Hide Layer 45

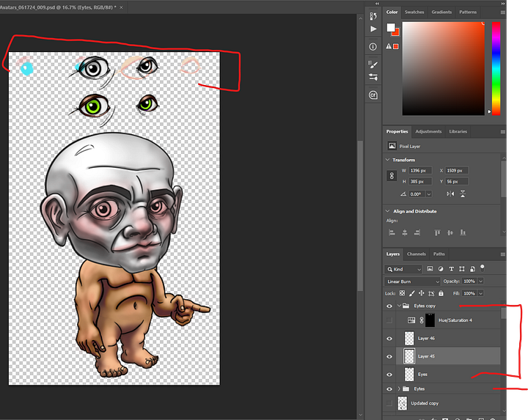pos(389,356)
